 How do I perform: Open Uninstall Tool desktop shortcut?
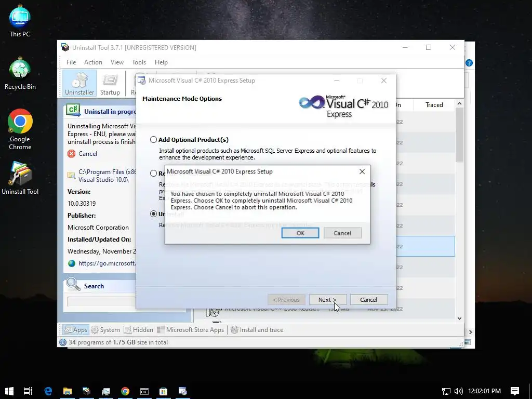[20, 178]
